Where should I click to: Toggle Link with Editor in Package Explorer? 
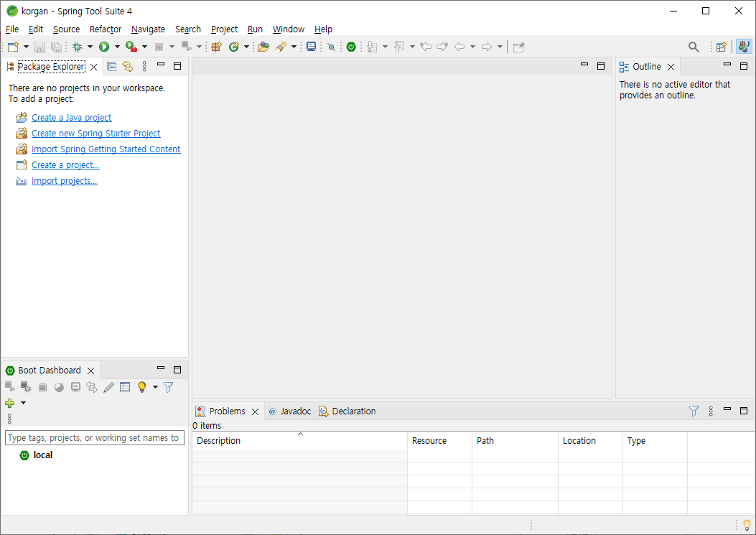pyautogui.click(x=128, y=65)
